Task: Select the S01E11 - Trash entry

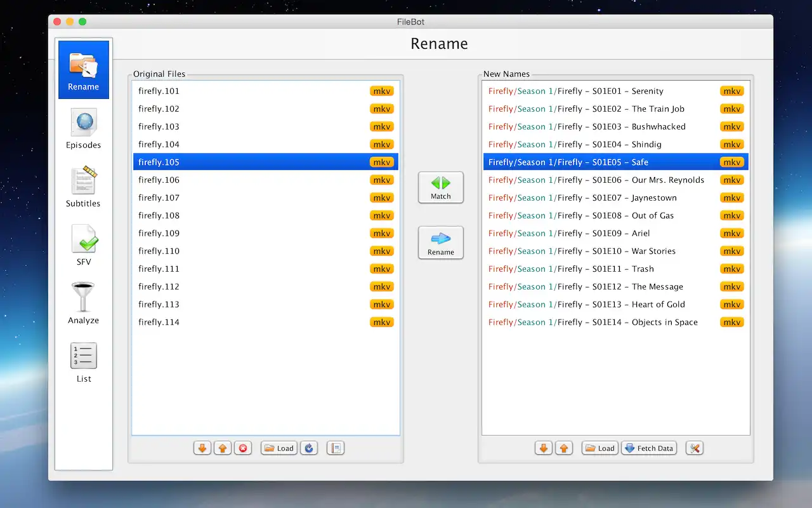Action: tap(616, 269)
